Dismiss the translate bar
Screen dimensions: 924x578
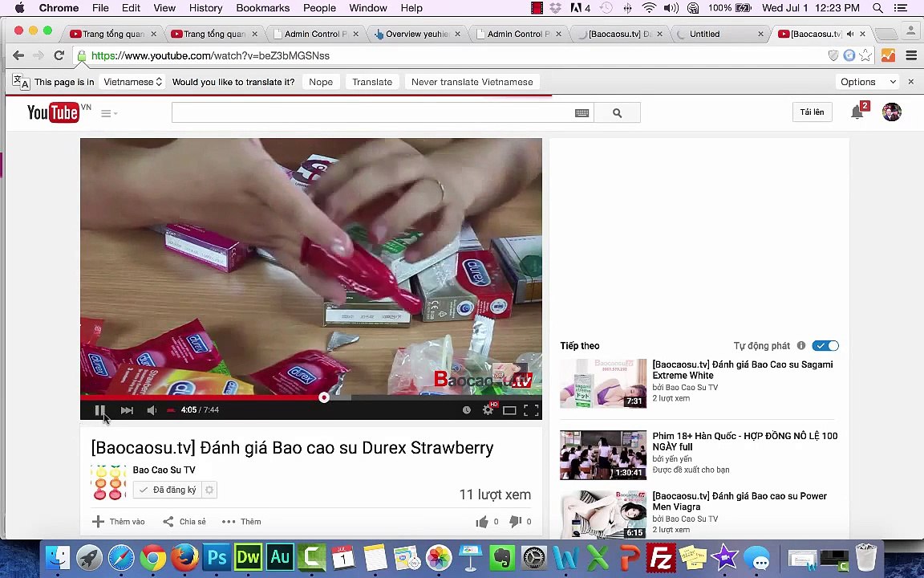(x=911, y=82)
